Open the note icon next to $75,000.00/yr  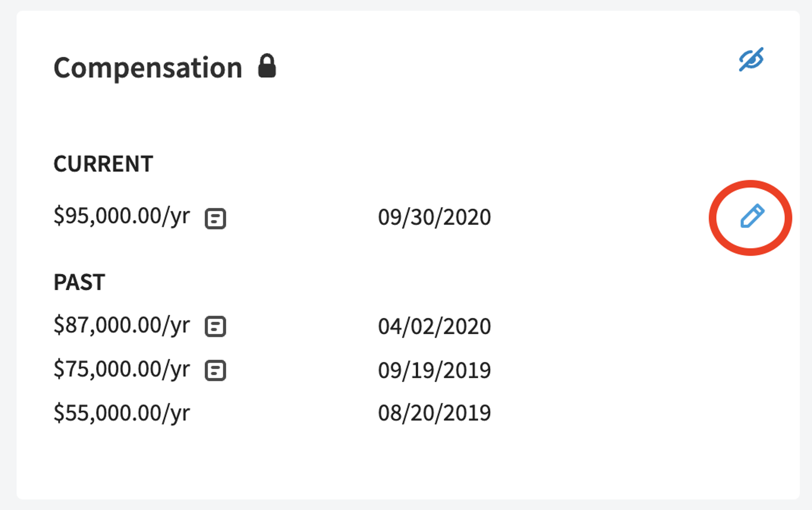215,370
